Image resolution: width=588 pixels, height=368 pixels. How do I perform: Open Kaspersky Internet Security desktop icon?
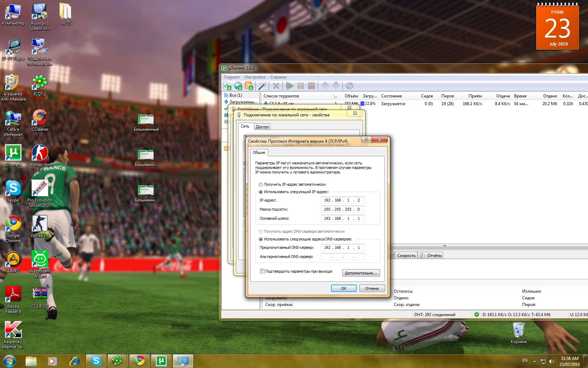coord(13,335)
